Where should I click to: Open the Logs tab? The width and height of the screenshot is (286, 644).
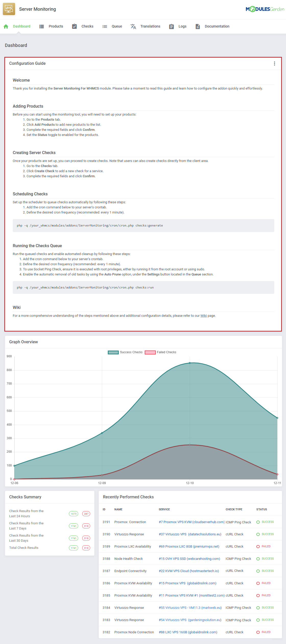click(x=183, y=26)
